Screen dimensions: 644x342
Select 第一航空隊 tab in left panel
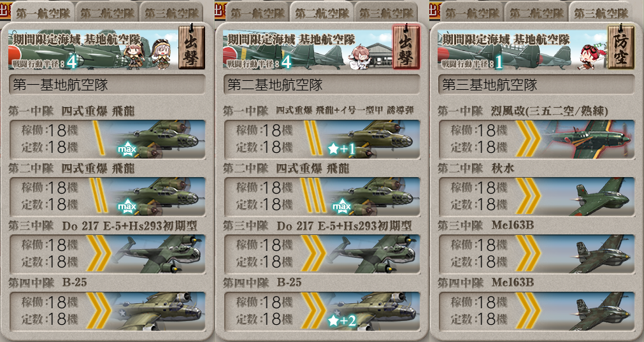tap(43, 12)
